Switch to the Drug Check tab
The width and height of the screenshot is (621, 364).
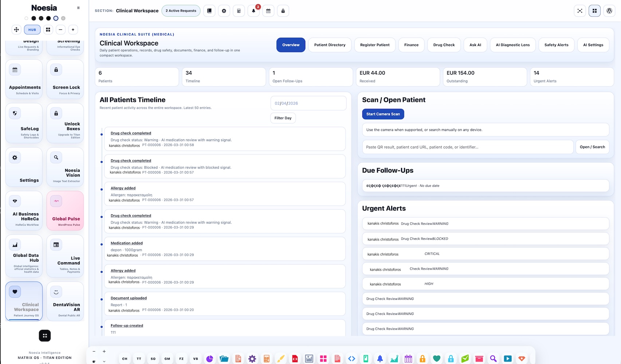pyautogui.click(x=444, y=45)
